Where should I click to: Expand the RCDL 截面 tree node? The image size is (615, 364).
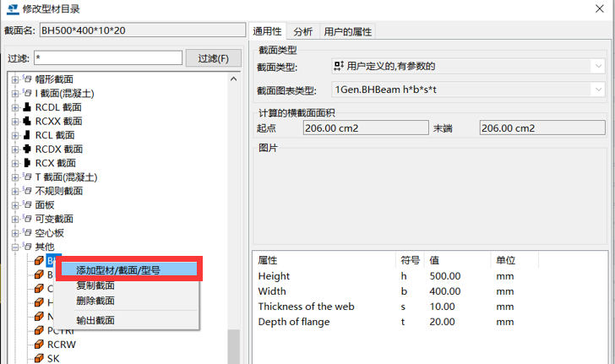click(15, 107)
